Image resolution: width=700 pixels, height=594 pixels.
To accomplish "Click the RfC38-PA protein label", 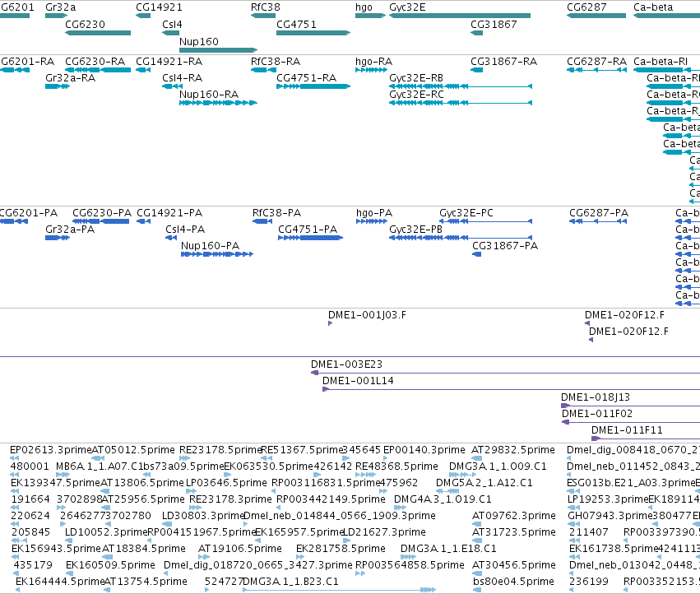I will (276, 213).
